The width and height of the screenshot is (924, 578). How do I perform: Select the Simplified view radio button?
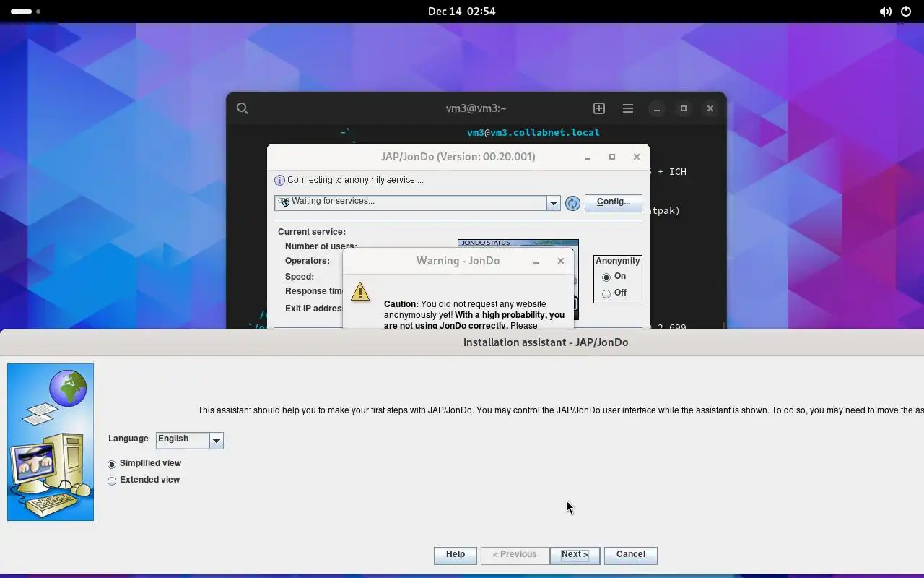112,464
